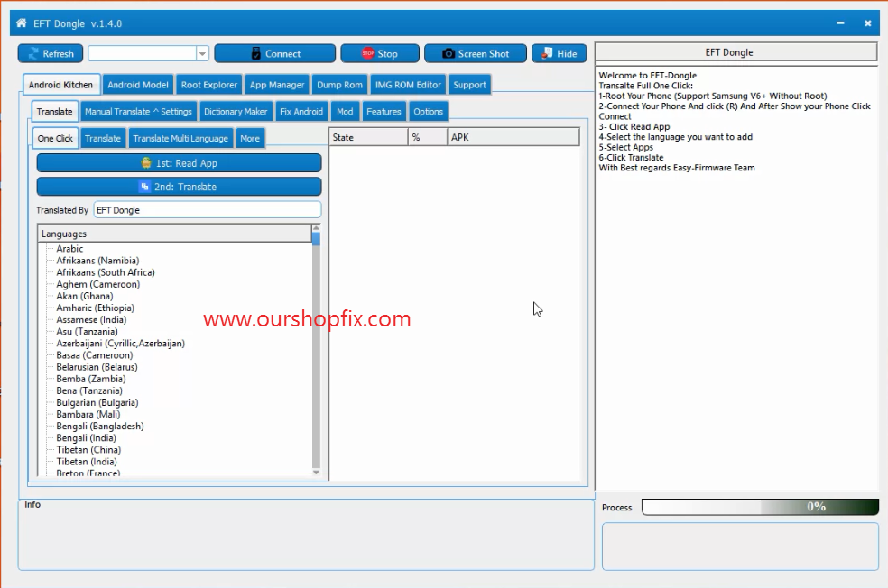Open the IMG ROM Editor tab
Screen dimensions: 888x588
pos(408,85)
